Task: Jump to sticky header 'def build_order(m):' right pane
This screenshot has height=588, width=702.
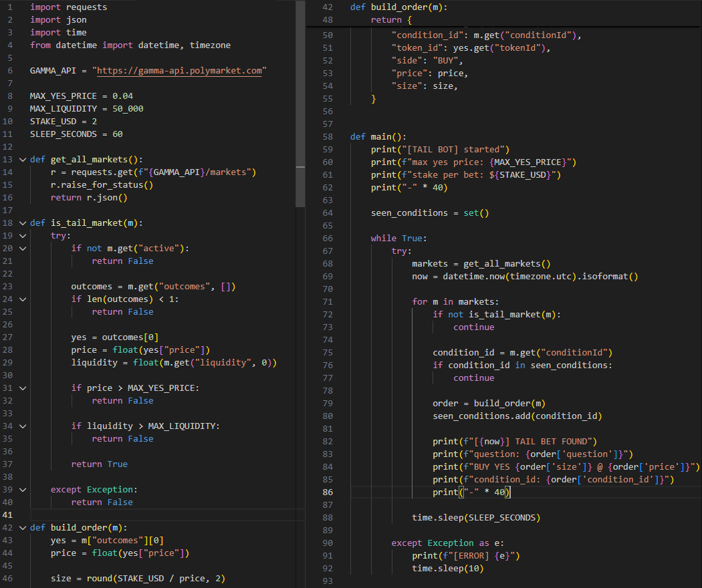Action: [398, 7]
